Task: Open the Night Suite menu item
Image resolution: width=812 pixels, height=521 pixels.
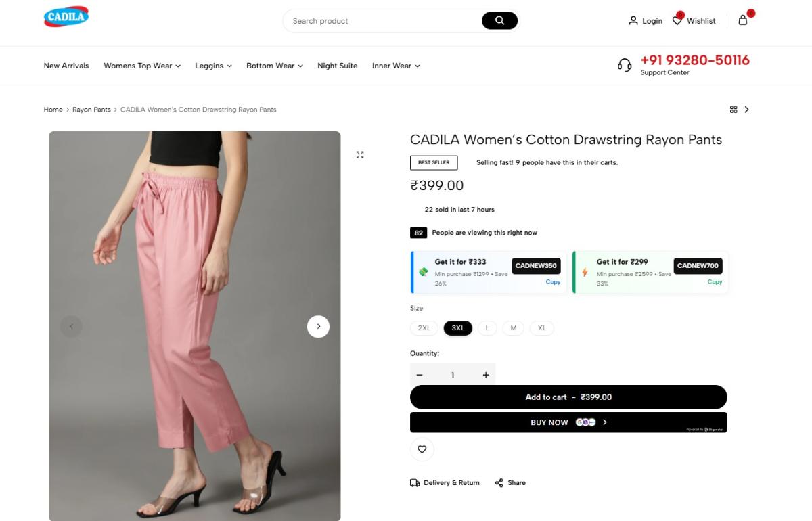Action: (x=338, y=66)
